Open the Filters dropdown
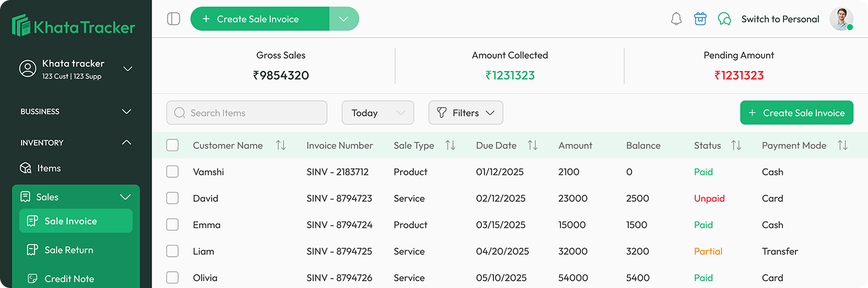Viewport: 868px width, 288px height. (465, 113)
